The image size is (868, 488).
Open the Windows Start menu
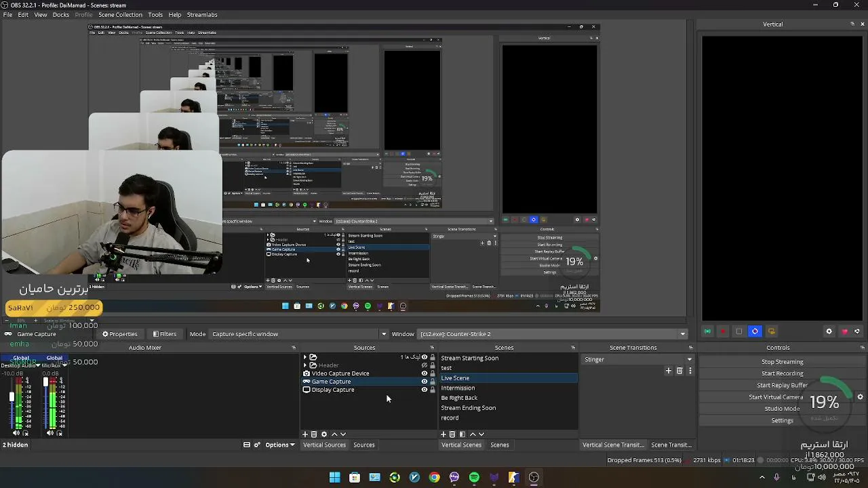point(334,477)
